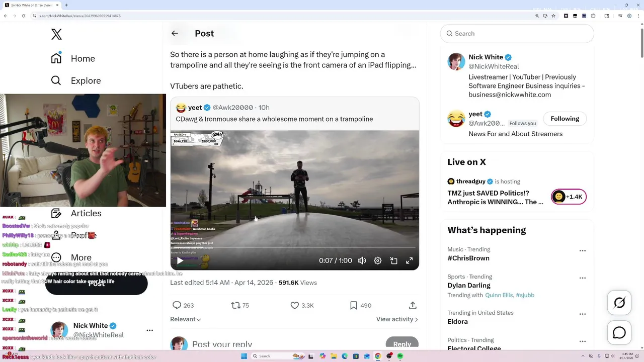Click the Following button beside yeet
This screenshot has width=644, height=362.
(565, 119)
